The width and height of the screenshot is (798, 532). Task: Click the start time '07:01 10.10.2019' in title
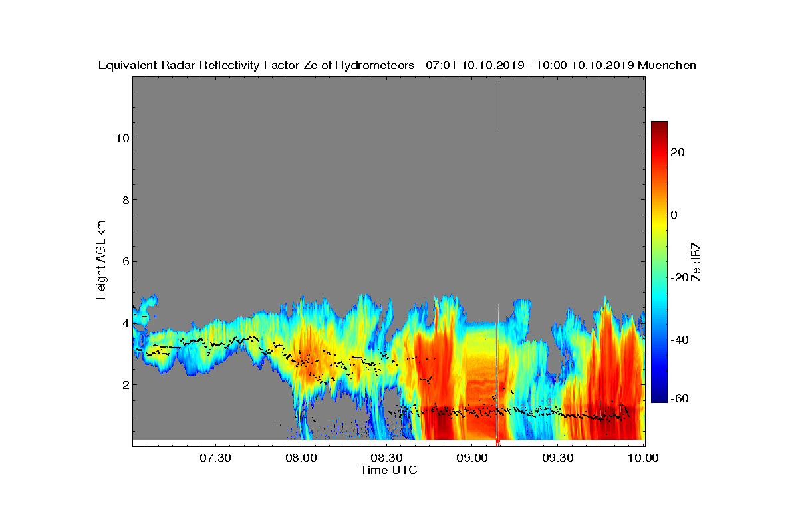pos(472,65)
